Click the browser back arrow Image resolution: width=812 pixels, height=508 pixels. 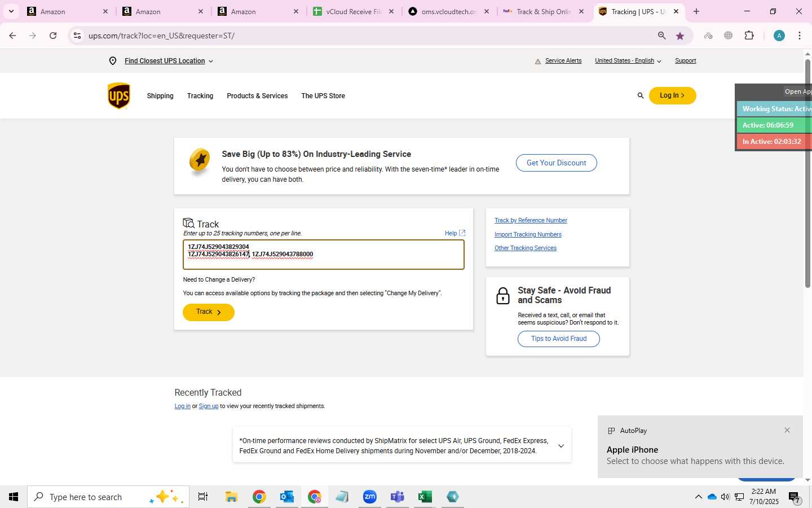(12, 36)
